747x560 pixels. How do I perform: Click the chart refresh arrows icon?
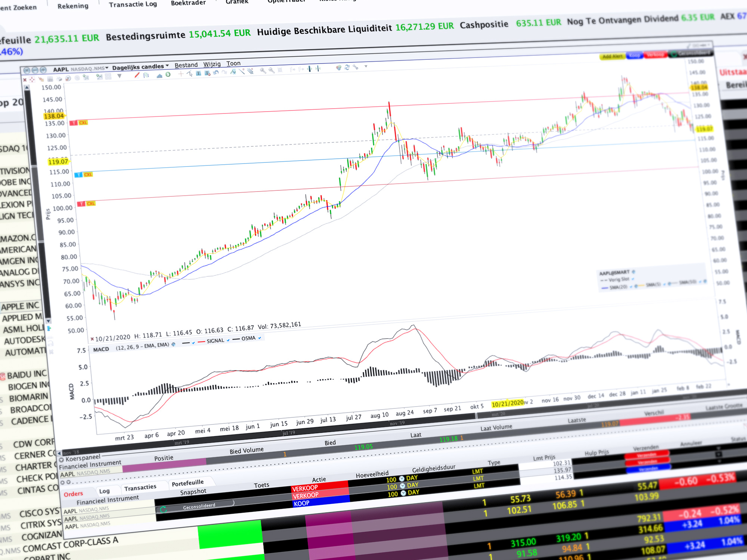(x=347, y=67)
